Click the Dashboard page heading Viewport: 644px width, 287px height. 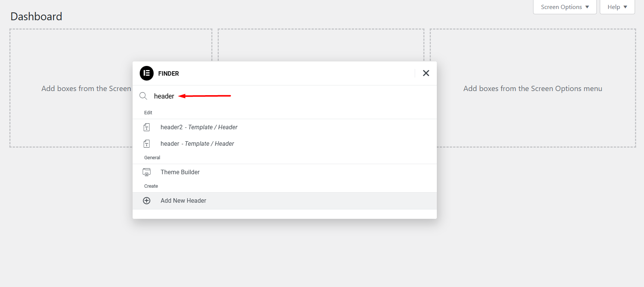pos(36,16)
